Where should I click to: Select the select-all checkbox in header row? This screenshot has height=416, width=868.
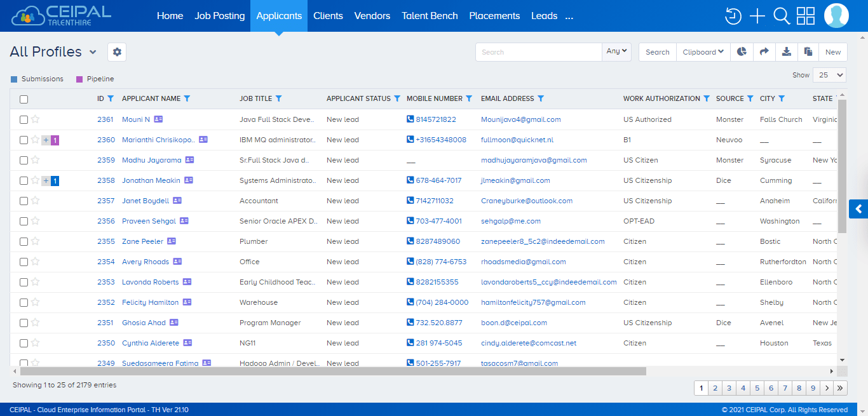click(x=24, y=99)
